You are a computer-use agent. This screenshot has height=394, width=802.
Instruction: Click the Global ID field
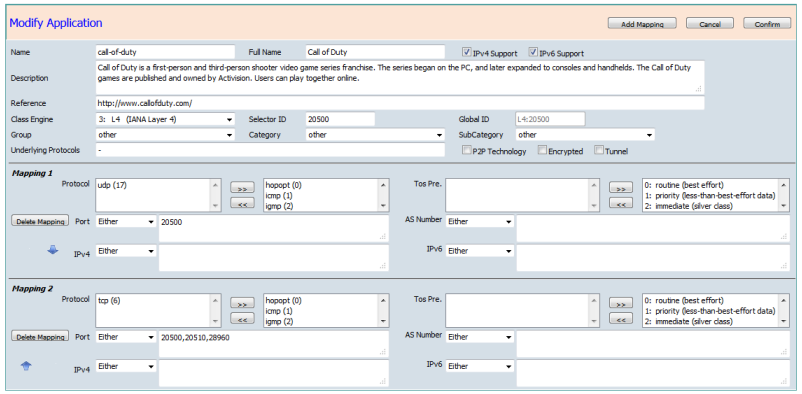coord(550,119)
